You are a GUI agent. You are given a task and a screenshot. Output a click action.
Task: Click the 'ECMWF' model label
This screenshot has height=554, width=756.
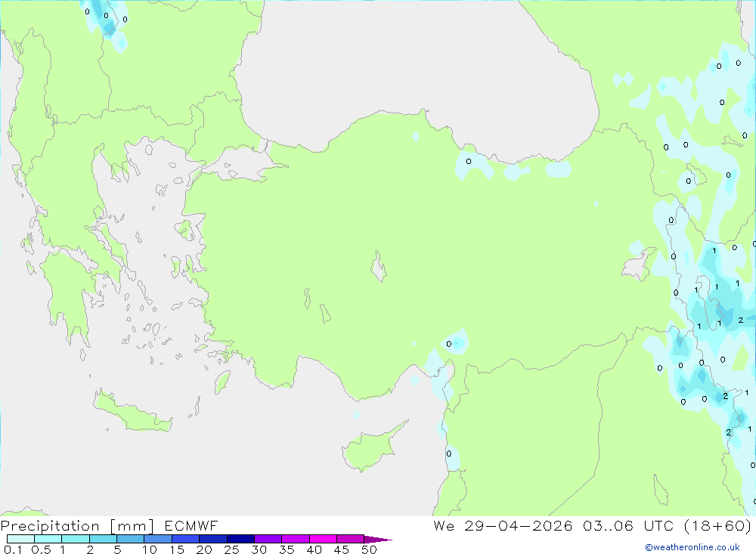pos(191,525)
